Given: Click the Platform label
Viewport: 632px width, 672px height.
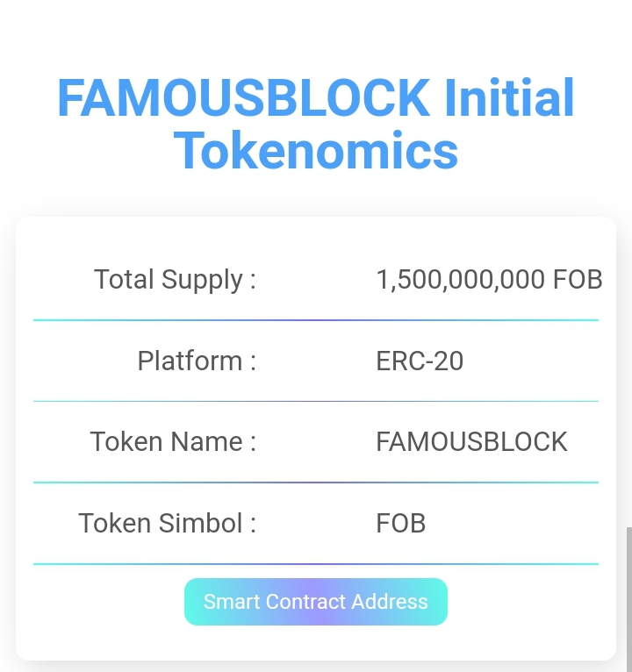Looking at the screenshot, I should [197, 361].
